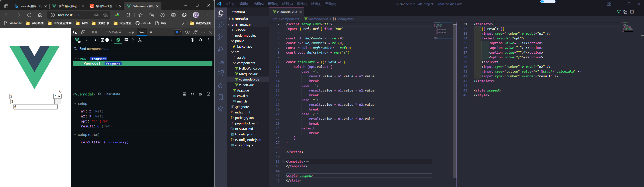Add this page to favorites star
Image resolution: width=644 pixels, height=187 pixels.
tap(106, 15)
